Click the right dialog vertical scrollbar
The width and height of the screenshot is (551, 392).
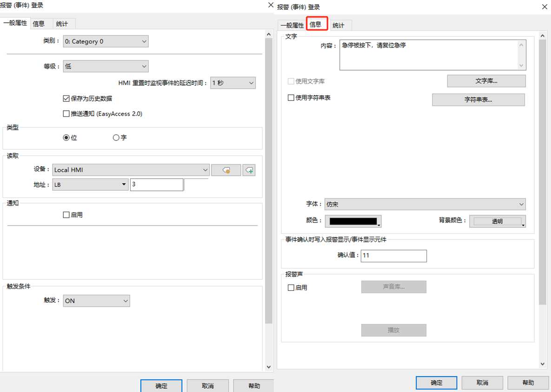point(543,172)
